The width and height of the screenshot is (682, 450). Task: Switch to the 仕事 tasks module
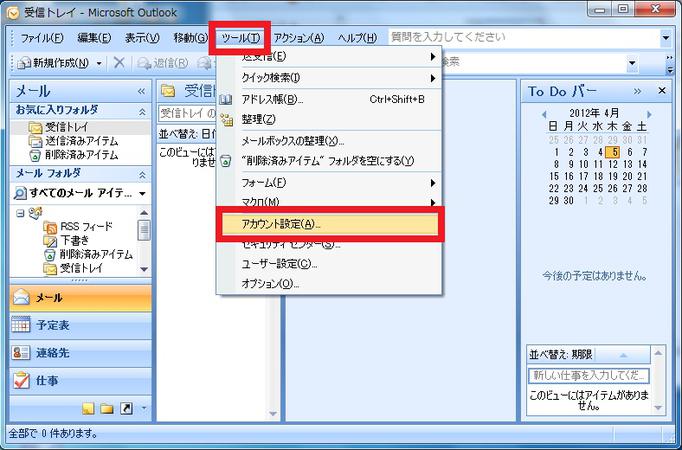80,381
